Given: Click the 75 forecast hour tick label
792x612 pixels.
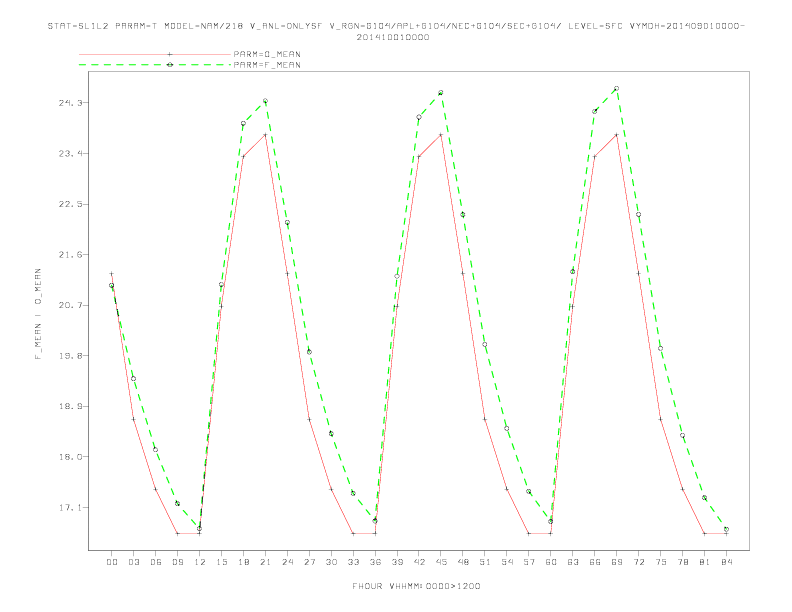Looking at the screenshot, I should (661, 562).
